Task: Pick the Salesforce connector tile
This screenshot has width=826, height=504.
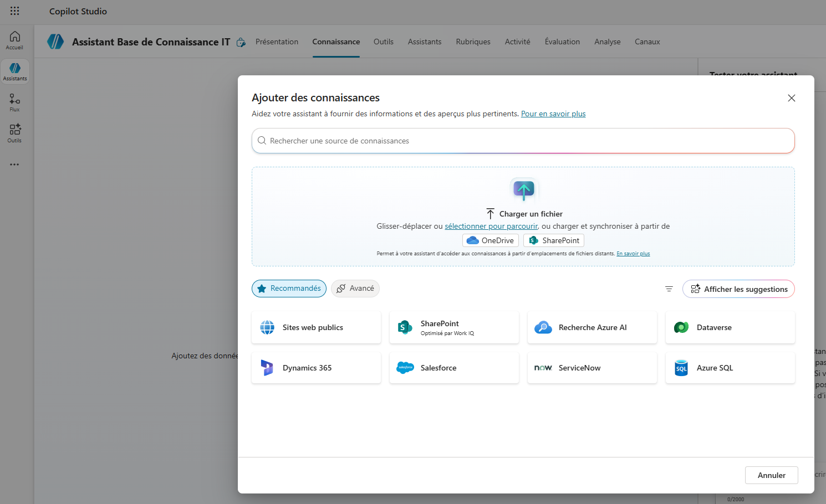Action: 454,368
